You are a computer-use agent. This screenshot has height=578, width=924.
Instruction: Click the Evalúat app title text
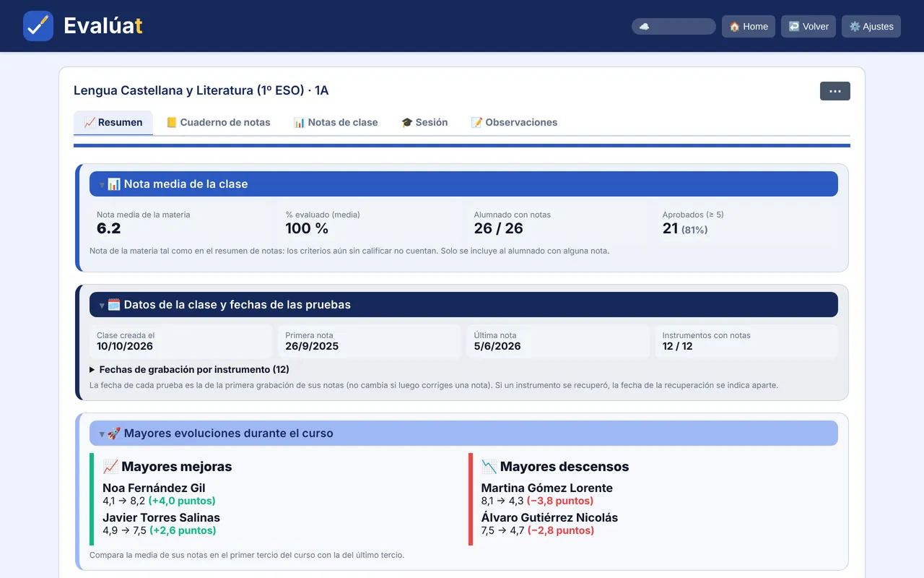tap(103, 26)
